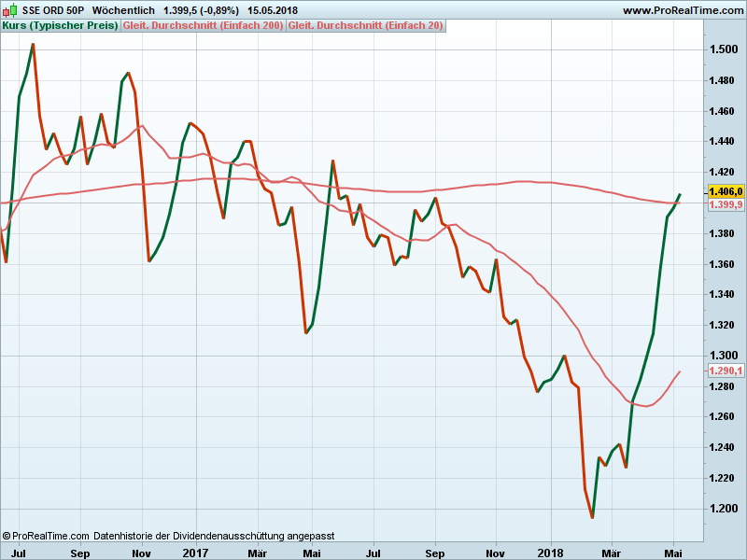
Task: Click the 1.300 level on price axis
Action: [723, 356]
